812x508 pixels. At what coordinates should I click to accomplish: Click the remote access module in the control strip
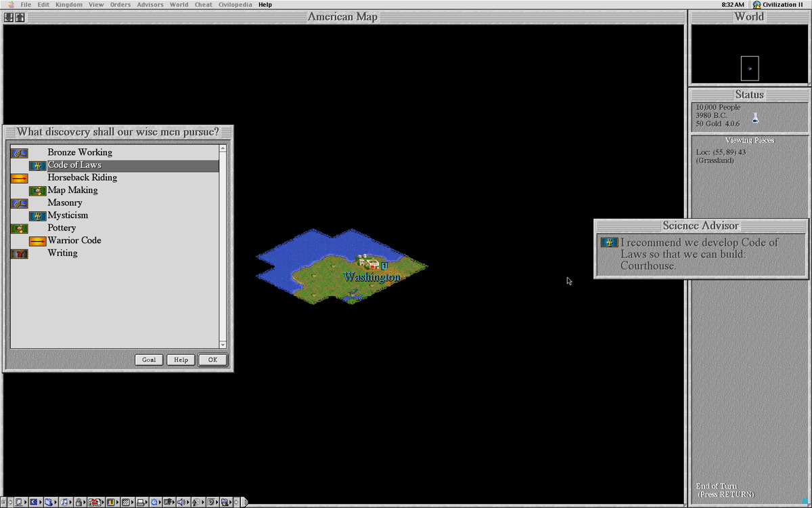coord(168,502)
